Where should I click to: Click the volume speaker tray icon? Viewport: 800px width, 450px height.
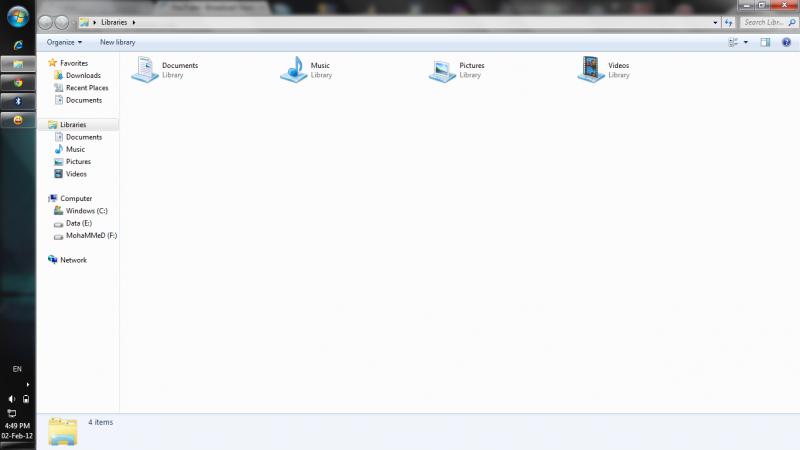[x=12, y=399]
